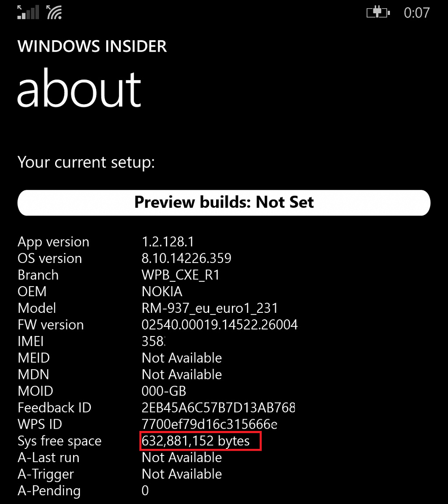Screen dimensions: 448x504
Task: Tap the WINDOWS INSIDER app title
Action: tap(92, 46)
